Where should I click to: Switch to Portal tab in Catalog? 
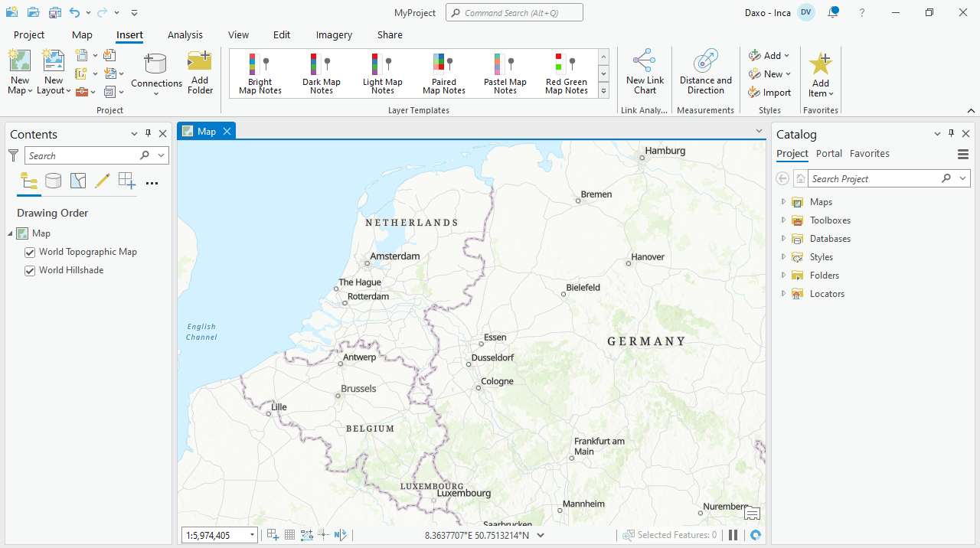pyautogui.click(x=829, y=154)
